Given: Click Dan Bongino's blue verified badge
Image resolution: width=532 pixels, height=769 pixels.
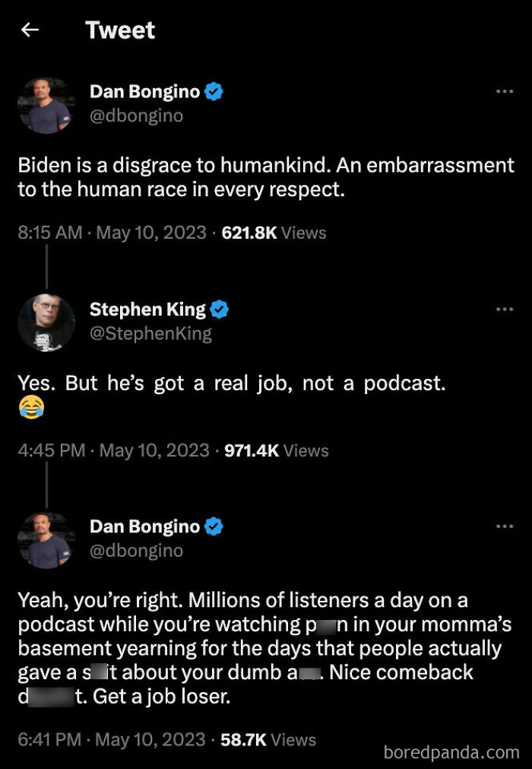Looking at the screenshot, I should (x=214, y=91).
